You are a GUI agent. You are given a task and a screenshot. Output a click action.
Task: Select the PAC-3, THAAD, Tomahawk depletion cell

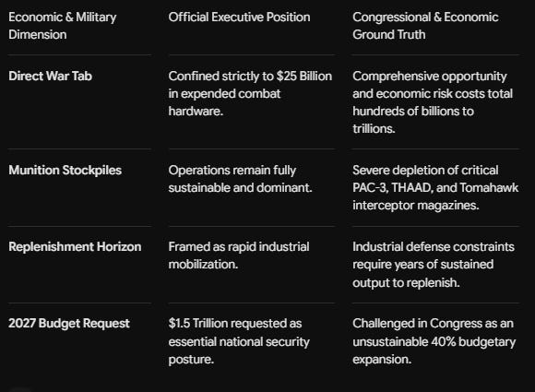pyautogui.click(x=435, y=187)
